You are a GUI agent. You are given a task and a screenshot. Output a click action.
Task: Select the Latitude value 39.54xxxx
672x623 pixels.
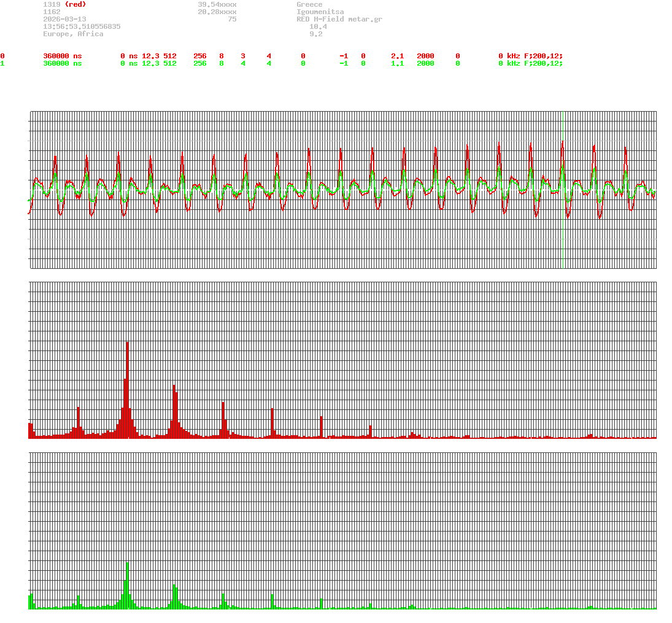coord(218,4)
